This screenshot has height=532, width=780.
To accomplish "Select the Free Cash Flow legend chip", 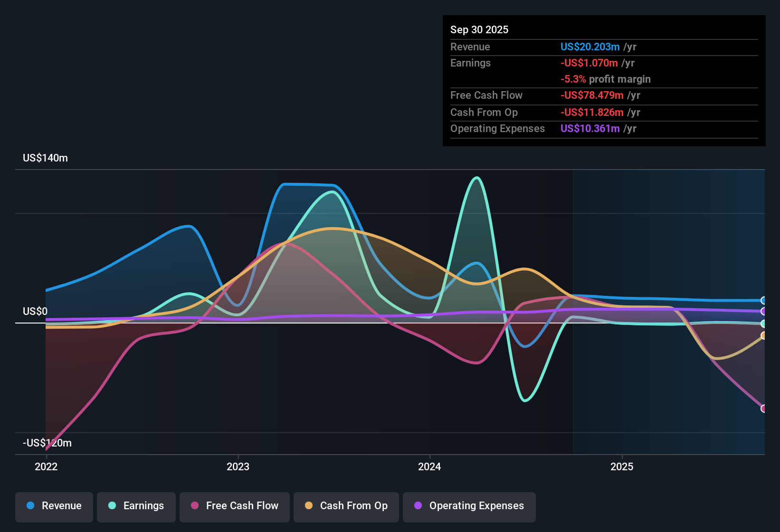I will pyautogui.click(x=234, y=506).
